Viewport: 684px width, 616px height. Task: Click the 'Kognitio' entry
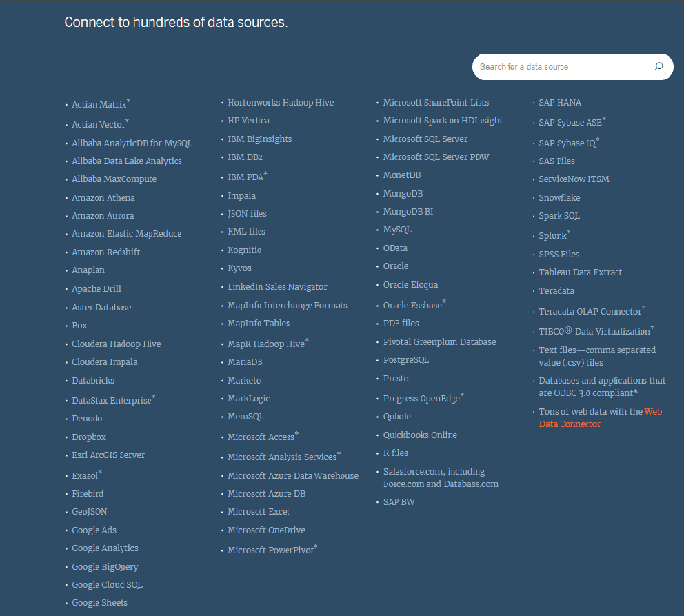[245, 250]
